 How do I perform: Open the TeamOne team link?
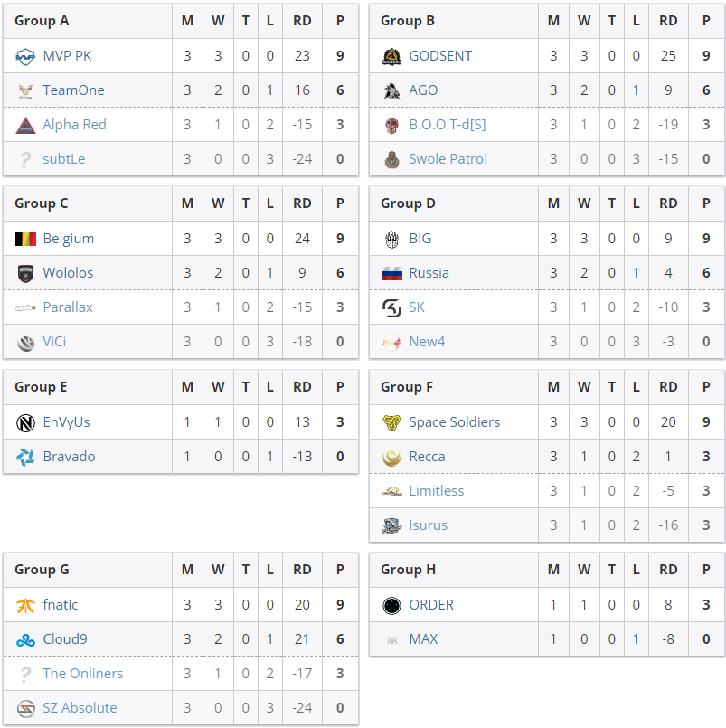click(73, 90)
